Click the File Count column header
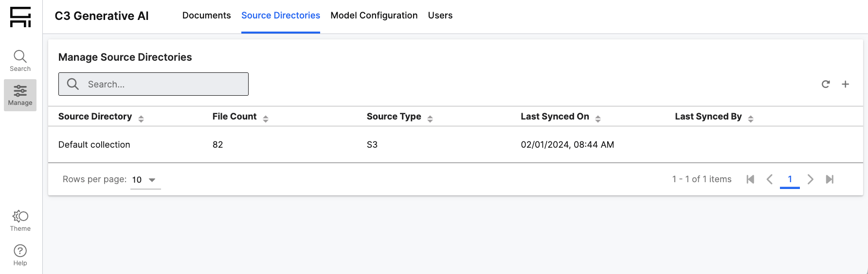Screen dimensions: 868x274 point(235,117)
